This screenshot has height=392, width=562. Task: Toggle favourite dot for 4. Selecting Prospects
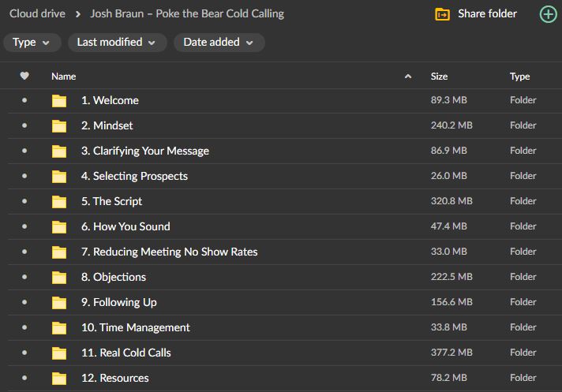pos(24,176)
